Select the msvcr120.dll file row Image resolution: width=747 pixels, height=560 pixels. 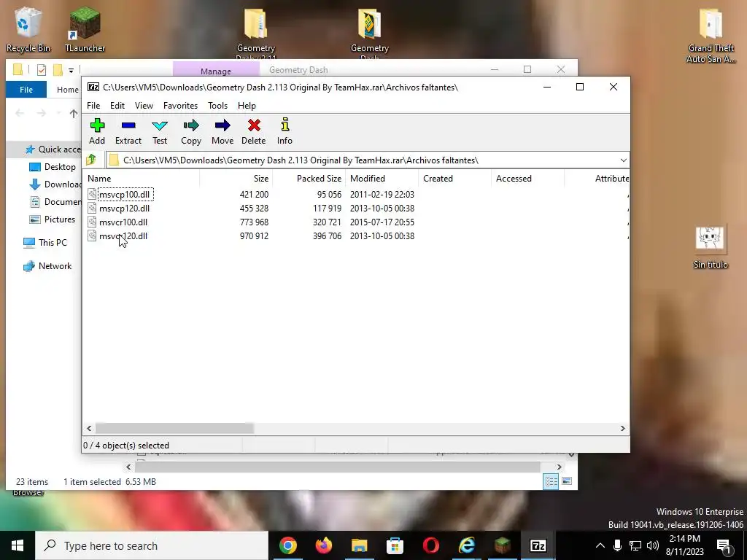356,236
